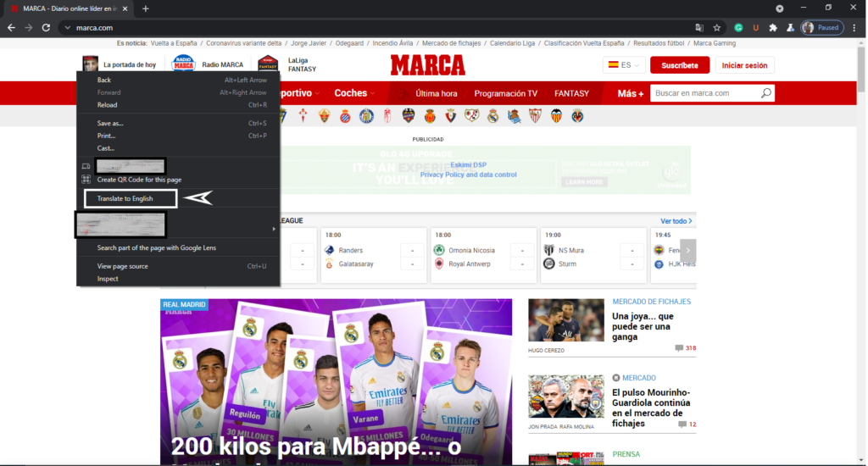The image size is (868, 466).
Task: Click the Radio MARCA logo icon
Action: pos(183,64)
